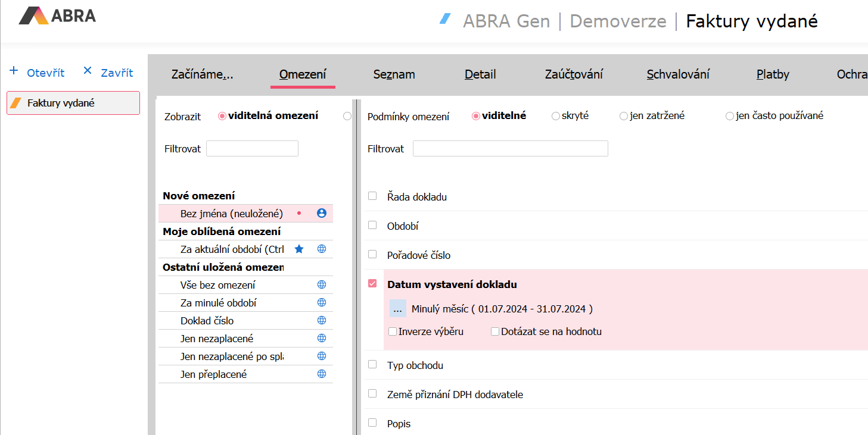868x435 pixels.
Task: Click the star icon for Za aktuální období
Action: tap(299, 249)
